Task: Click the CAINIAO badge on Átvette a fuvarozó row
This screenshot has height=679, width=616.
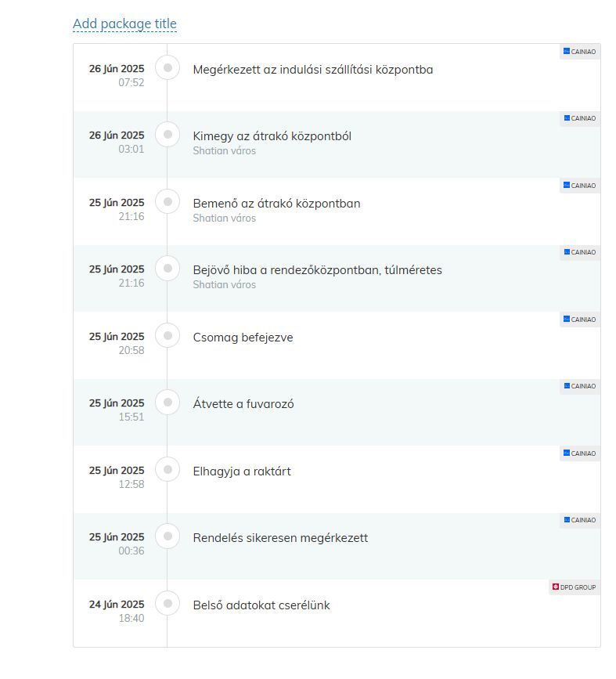Action: point(580,386)
